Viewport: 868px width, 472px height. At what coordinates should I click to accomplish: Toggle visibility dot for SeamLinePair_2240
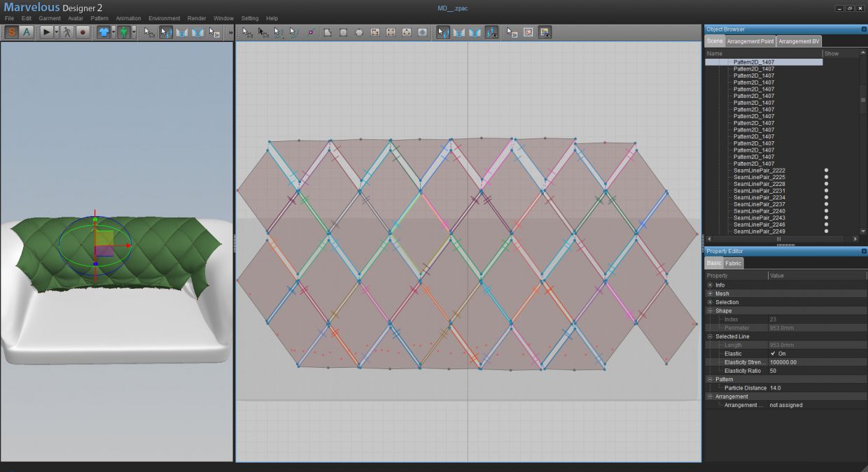click(826, 210)
